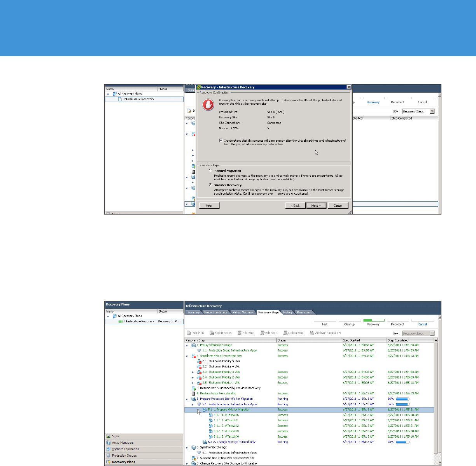Image resolution: width=476 pixels, height=466 pixels.
Task: Collapse step 6. Synchronize Storage
Action: [187, 447]
